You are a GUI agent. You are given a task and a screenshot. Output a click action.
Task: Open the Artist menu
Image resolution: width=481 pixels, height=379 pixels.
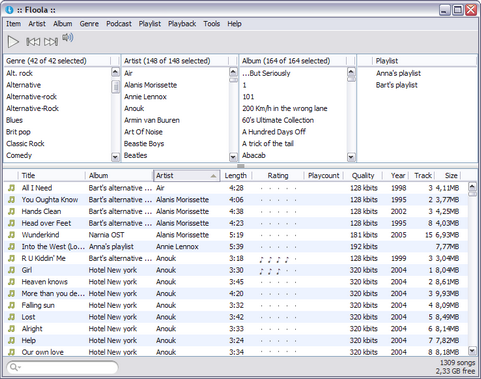tap(37, 24)
